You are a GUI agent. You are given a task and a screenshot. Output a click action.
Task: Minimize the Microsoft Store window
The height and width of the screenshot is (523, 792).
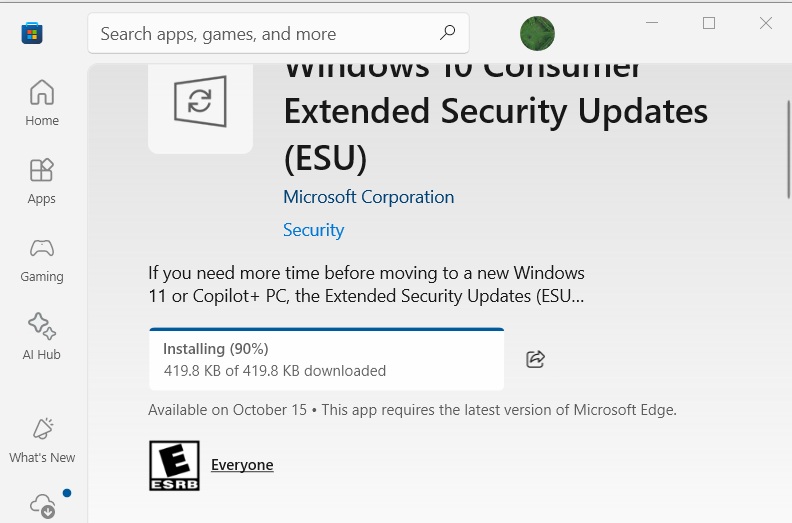[x=652, y=24]
